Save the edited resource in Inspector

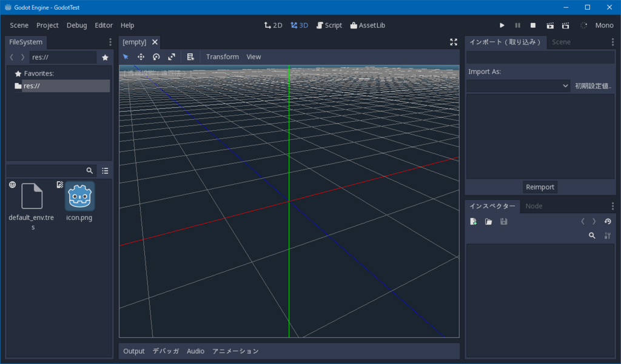pos(504,222)
